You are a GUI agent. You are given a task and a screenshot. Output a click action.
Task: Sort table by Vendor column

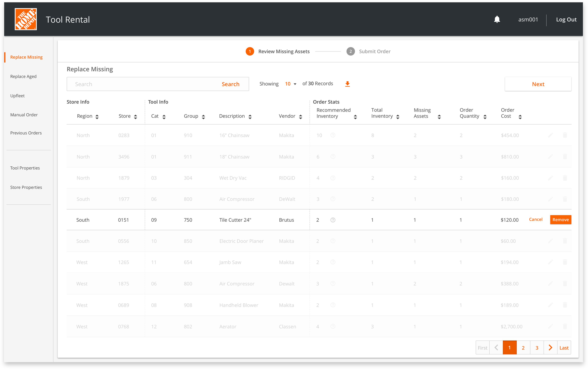(x=301, y=117)
